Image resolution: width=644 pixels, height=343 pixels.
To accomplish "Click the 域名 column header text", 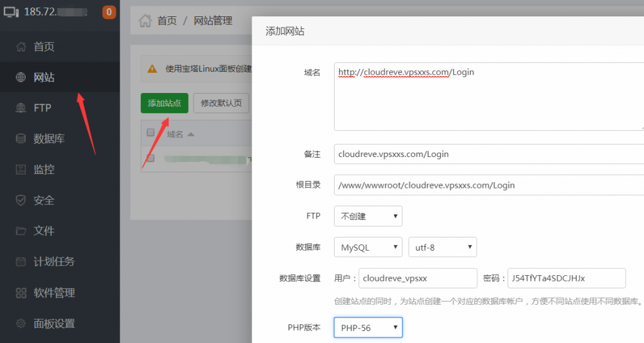I will pos(175,134).
